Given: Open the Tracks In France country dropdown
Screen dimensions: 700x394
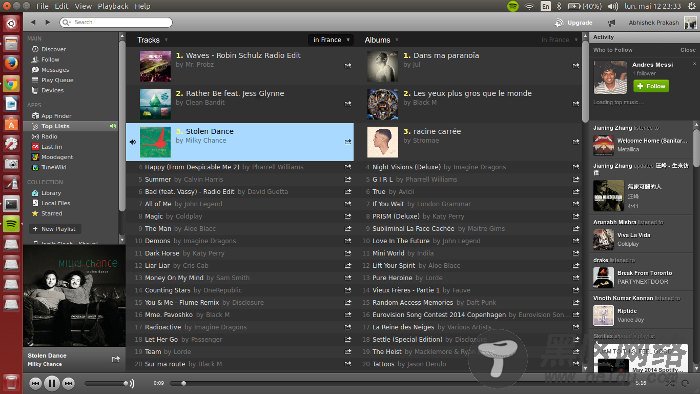Looking at the screenshot, I should click(331, 40).
